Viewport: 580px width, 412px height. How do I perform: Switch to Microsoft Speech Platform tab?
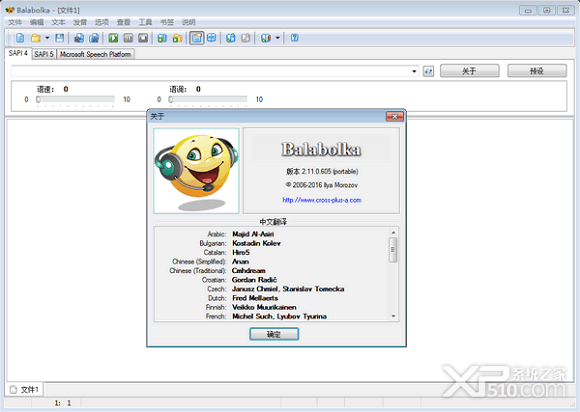point(95,54)
